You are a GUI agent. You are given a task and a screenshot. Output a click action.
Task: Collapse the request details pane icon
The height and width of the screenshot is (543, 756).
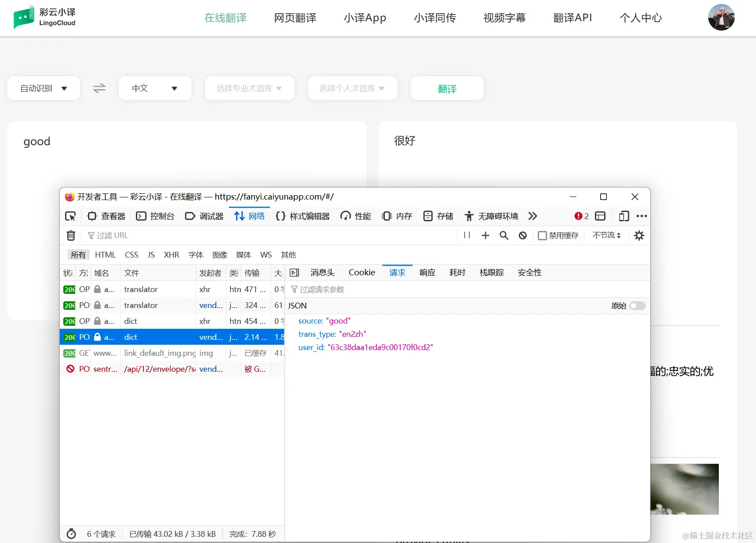[294, 273]
